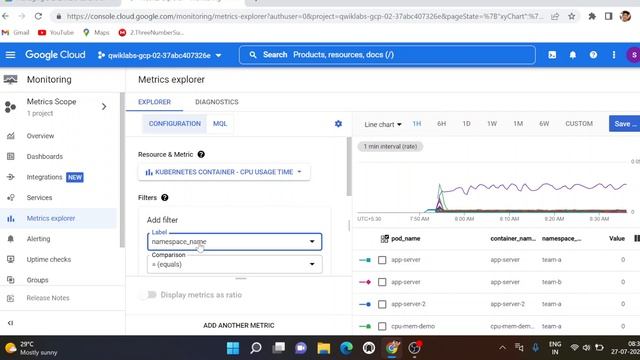
Task: Open Kubernetes Container CPU usage time metric dropdown
Action: (224, 172)
